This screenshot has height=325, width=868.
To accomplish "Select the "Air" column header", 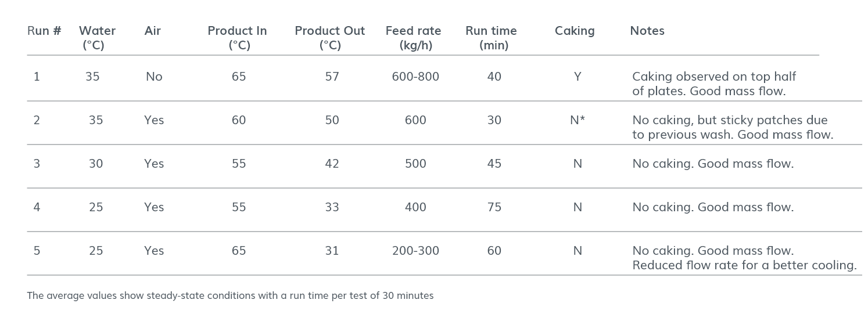I will click(152, 31).
